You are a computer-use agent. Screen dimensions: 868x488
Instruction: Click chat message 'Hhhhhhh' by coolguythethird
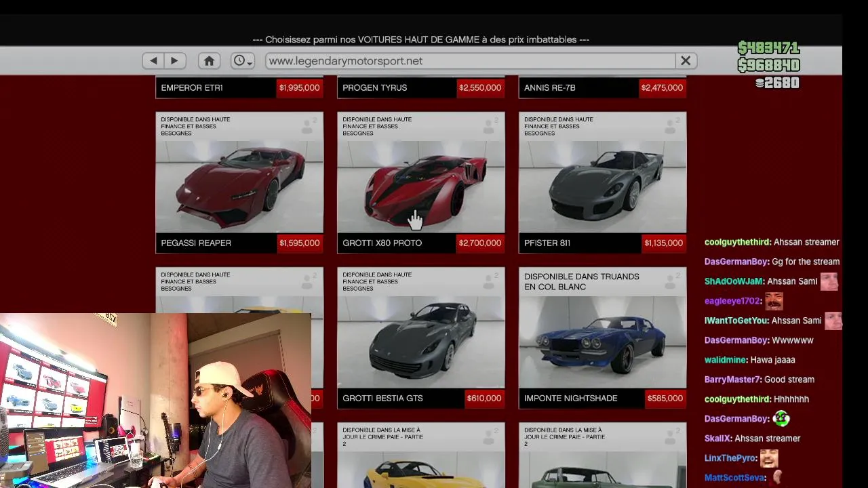[791, 399]
